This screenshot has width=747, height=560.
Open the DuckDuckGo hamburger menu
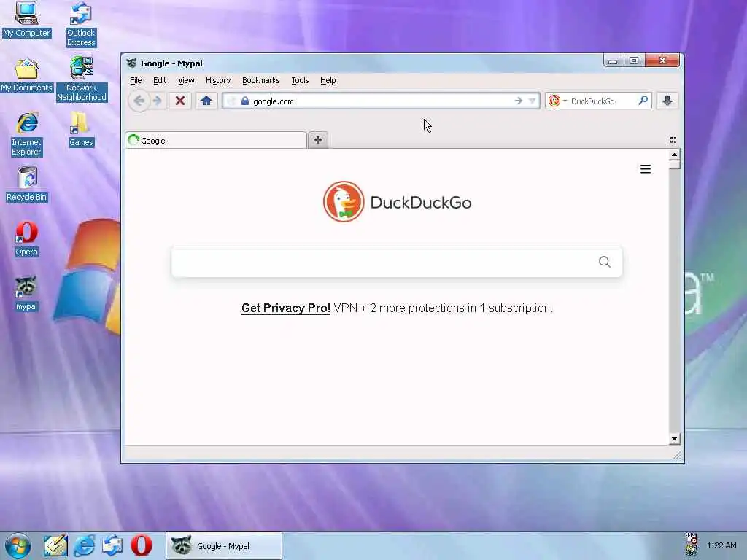646,169
